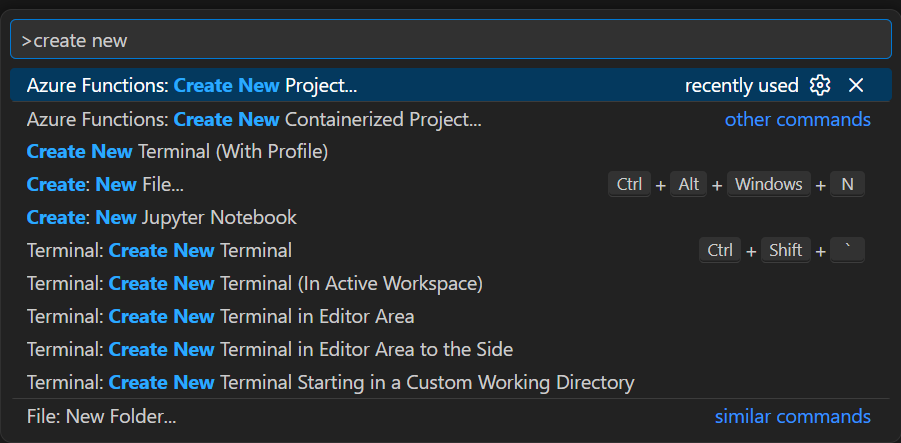Click the command palette search input
The width and height of the screenshot is (901, 443).
[x=450, y=41]
